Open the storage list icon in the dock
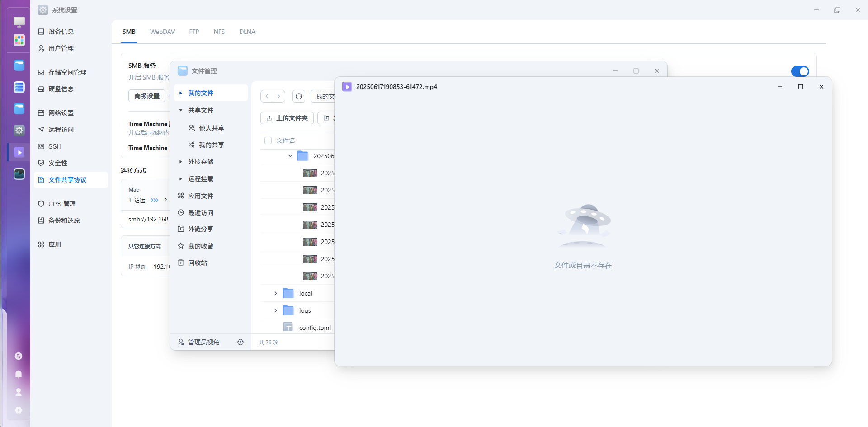 (x=19, y=87)
